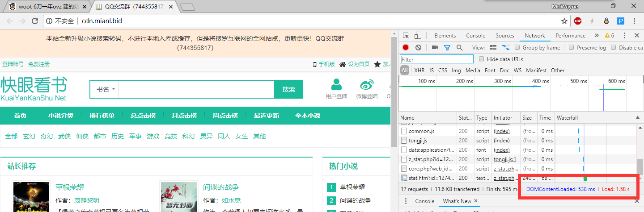Screen dimensions: 644x212
Task: Open the Chrome three-dot menu
Action: (x=635, y=21)
